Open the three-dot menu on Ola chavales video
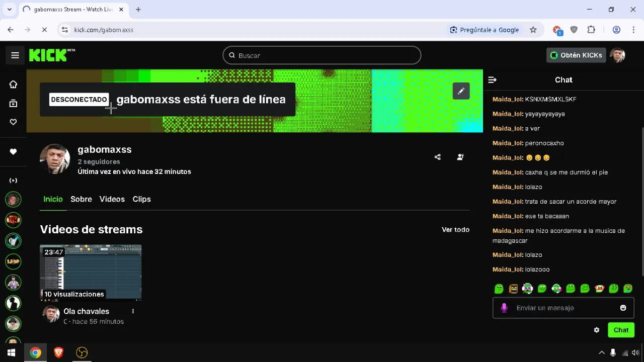Viewport: 644px width, 362px height. pos(133,311)
